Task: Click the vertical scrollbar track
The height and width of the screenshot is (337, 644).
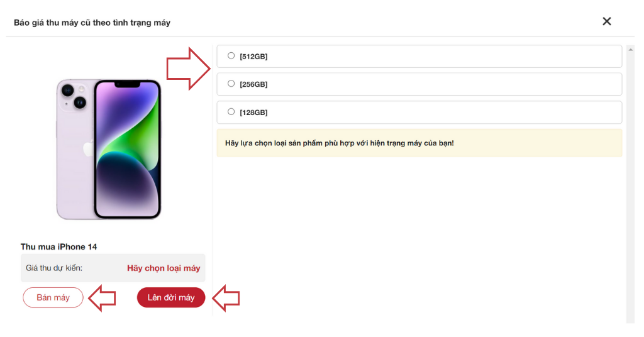Action: [x=630, y=189]
